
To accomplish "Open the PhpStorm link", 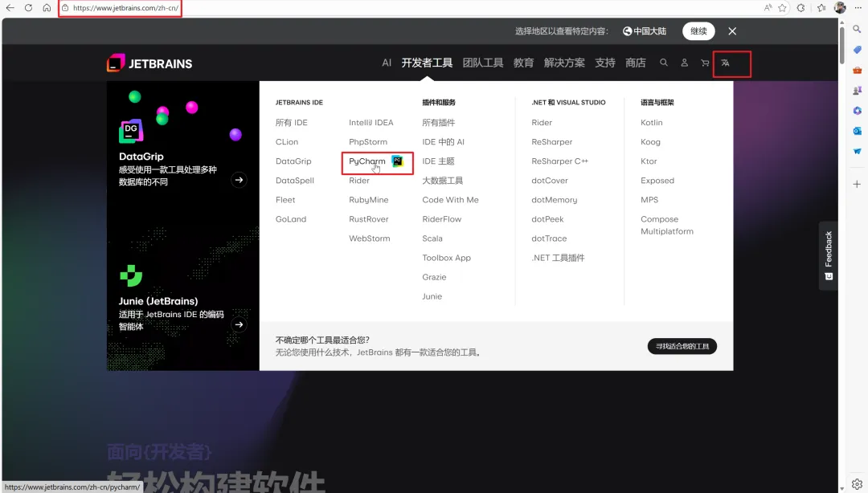I will 368,141.
